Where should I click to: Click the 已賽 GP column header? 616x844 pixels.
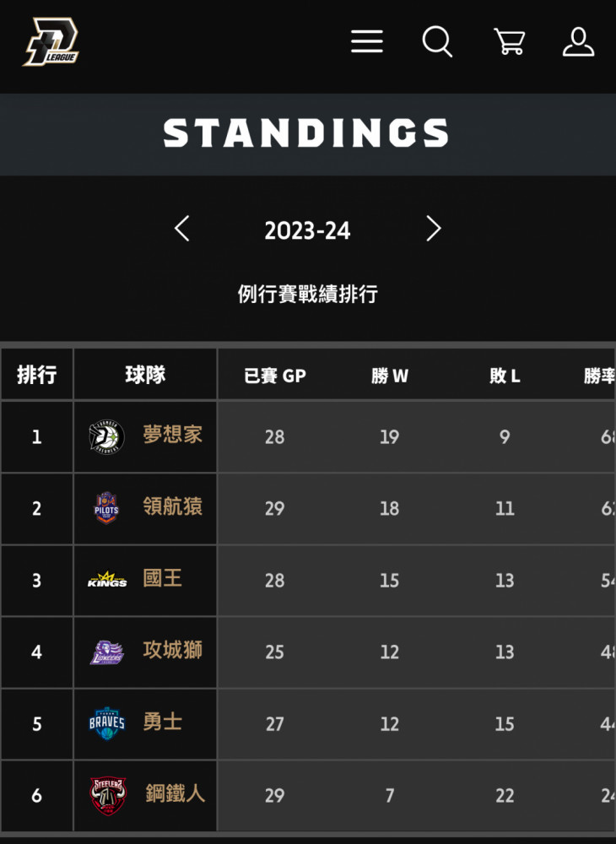point(274,376)
